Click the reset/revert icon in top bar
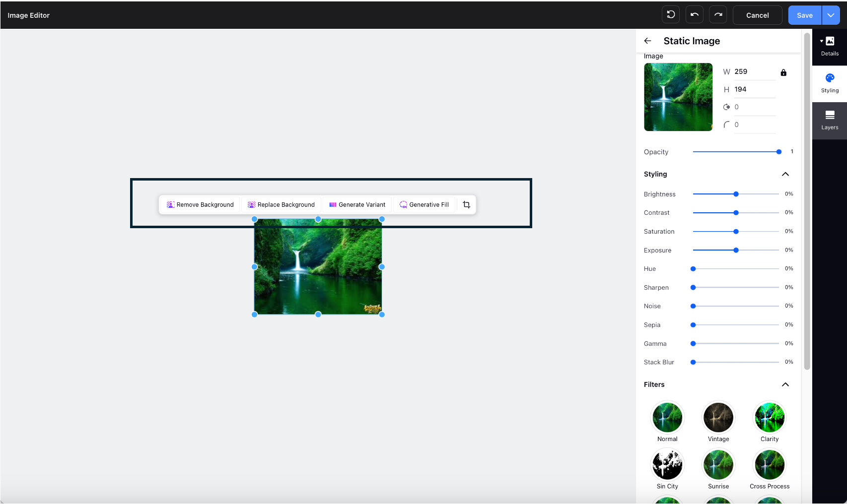This screenshot has width=847, height=504. (x=671, y=15)
